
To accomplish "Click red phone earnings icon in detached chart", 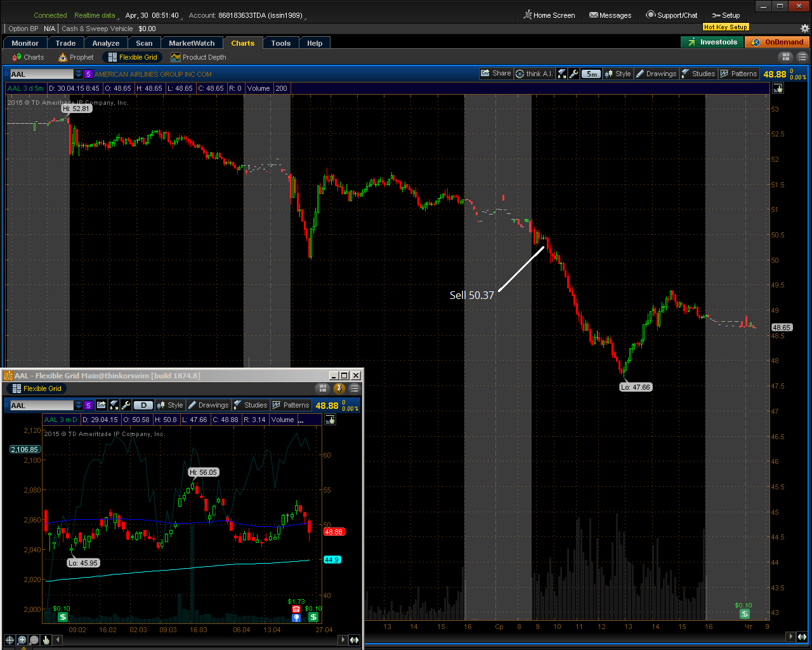I will tap(296, 609).
